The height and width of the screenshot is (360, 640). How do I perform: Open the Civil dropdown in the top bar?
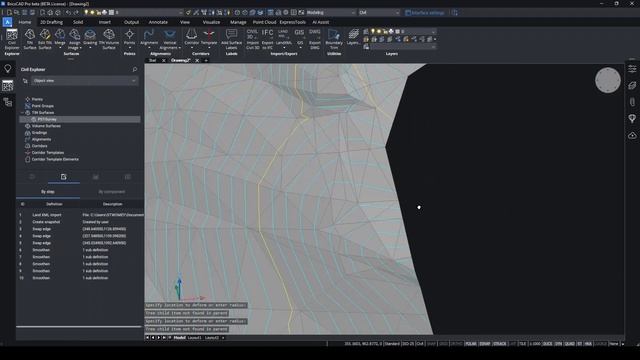[379, 13]
